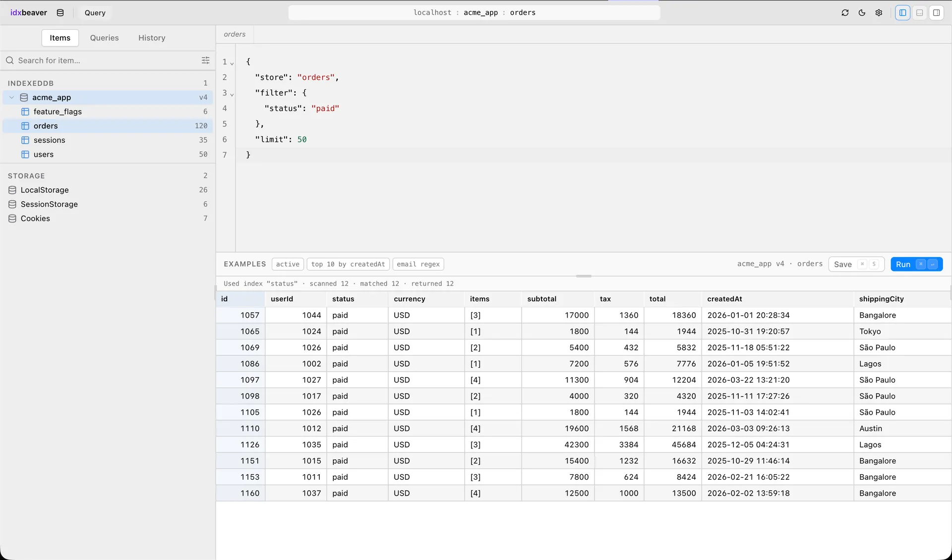Click limit value 50 in editor
952x560 pixels.
pyautogui.click(x=302, y=140)
